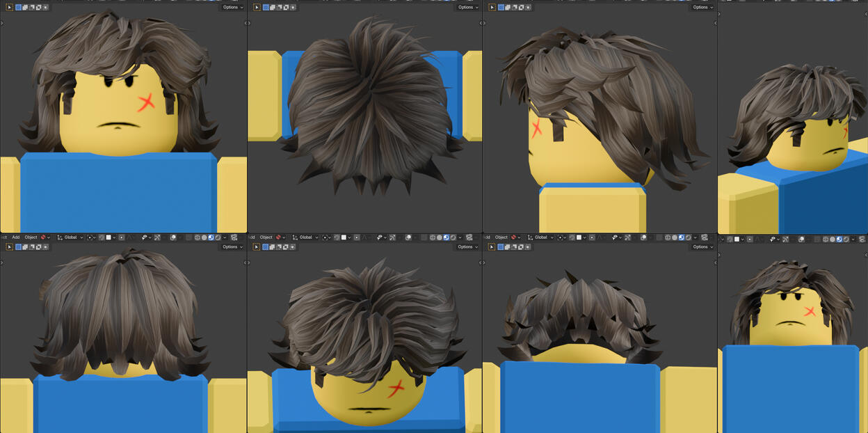Toggle proportional editing in bottom-left viewport header

tap(121, 237)
